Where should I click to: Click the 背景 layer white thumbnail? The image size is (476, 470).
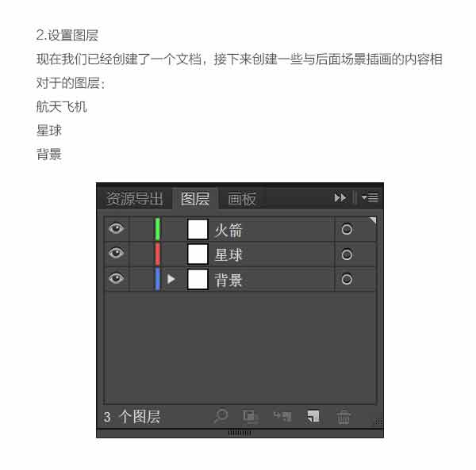pyautogui.click(x=198, y=280)
